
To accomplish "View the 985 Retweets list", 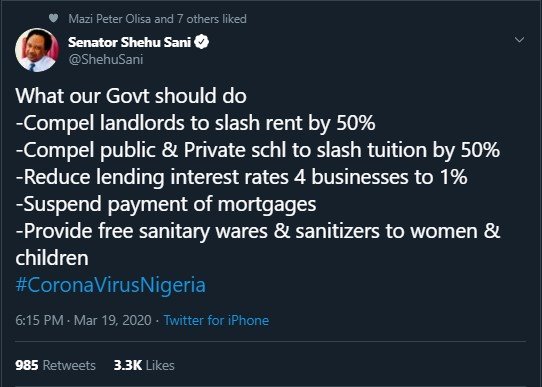I will tap(55, 365).
